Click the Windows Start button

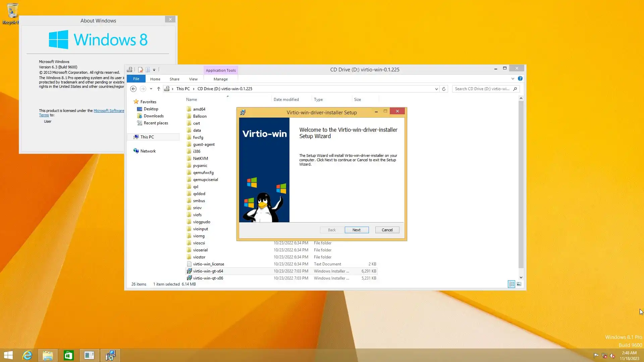click(8, 355)
